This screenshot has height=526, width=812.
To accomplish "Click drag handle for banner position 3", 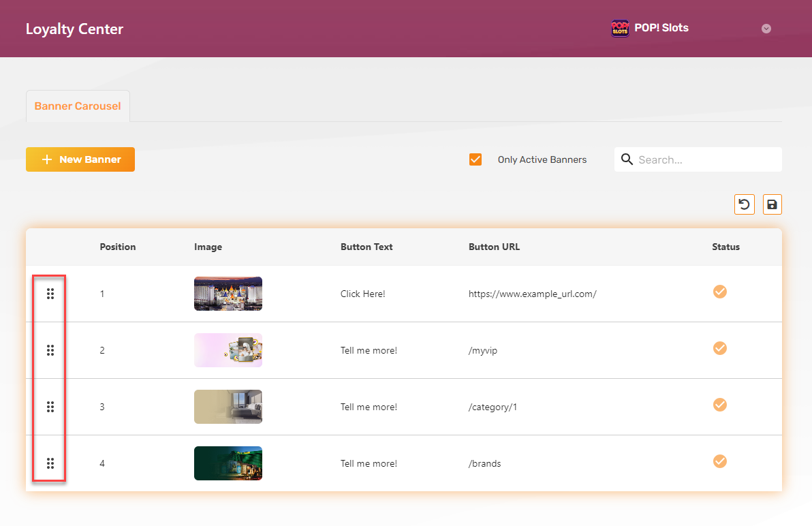I will pos(50,407).
